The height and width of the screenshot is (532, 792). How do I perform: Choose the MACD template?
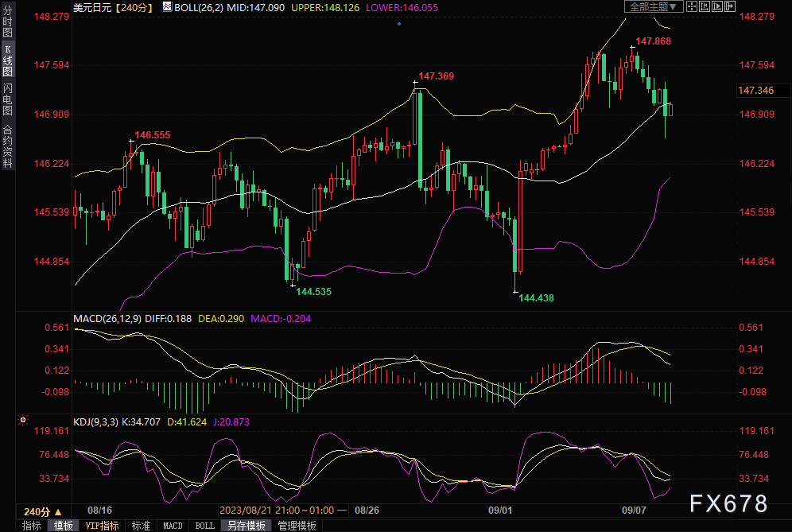pyautogui.click(x=173, y=526)
